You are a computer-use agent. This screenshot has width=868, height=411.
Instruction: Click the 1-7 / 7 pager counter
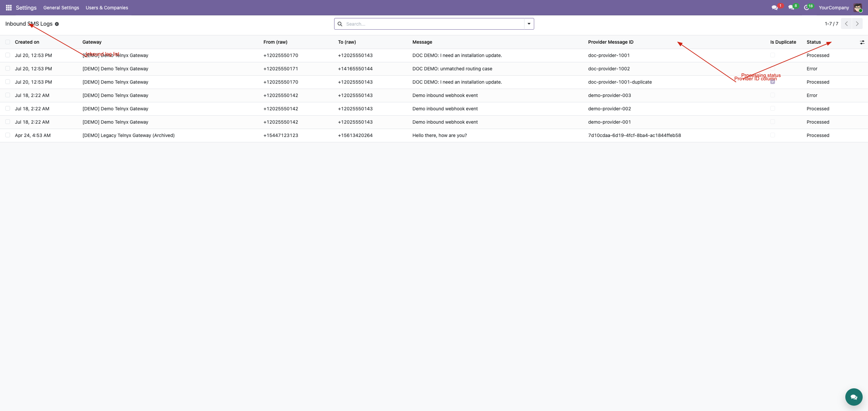(x=831, y=24)
